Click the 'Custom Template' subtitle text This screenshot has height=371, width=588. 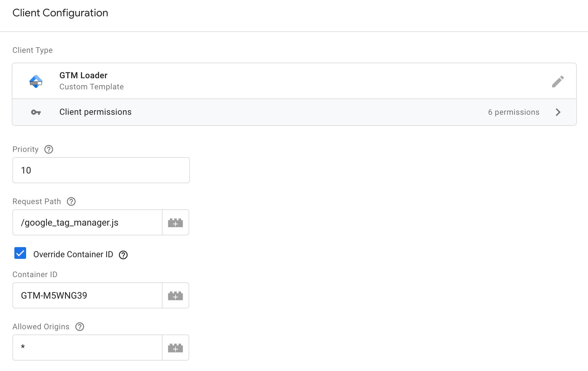[x=91, y=87]
